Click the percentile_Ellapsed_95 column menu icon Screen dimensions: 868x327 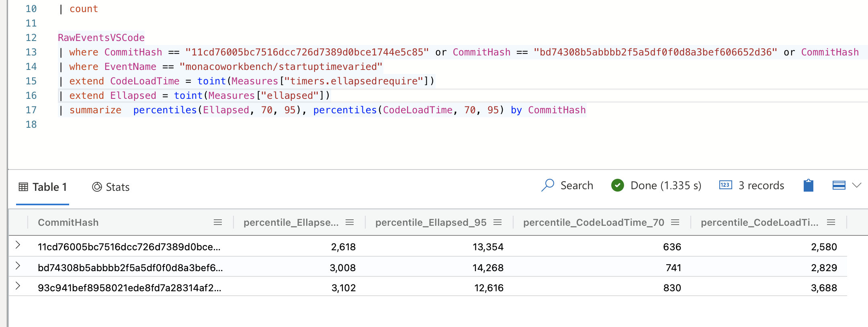coord(498,222)
